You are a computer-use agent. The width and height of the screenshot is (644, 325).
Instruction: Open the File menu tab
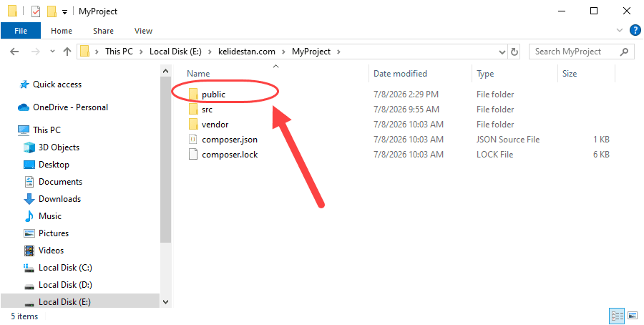click(21, 31)
